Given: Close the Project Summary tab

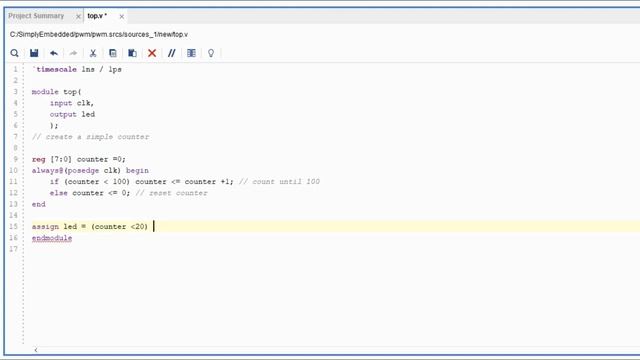Looking at the screenshot, I should coord(78,16).
